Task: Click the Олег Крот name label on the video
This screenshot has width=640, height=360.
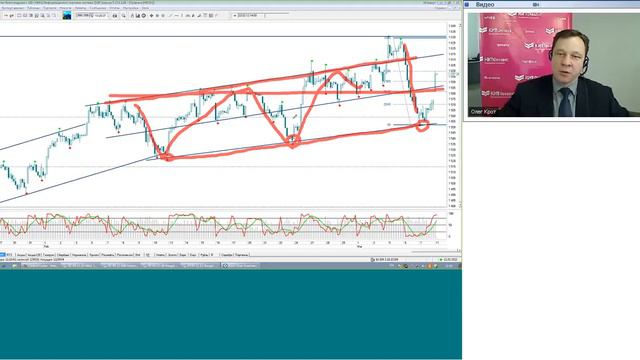Action: tap(483, 111)
